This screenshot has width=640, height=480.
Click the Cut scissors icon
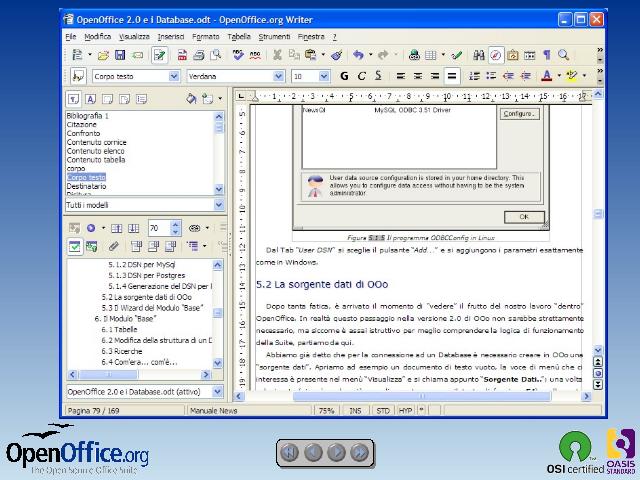(278, 55)
